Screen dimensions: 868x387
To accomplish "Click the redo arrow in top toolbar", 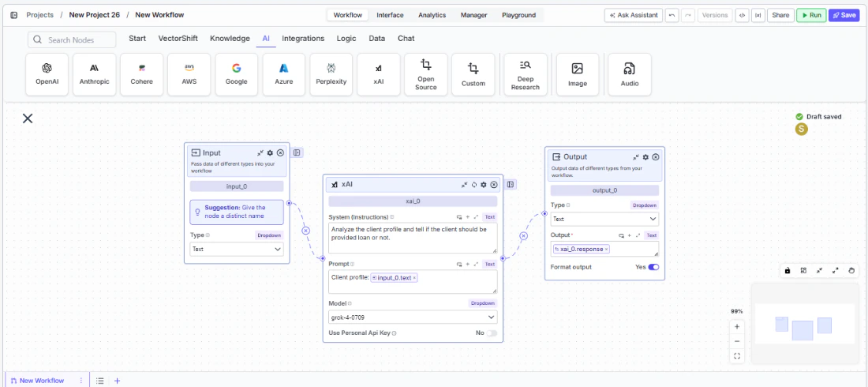I will point(688,15).
